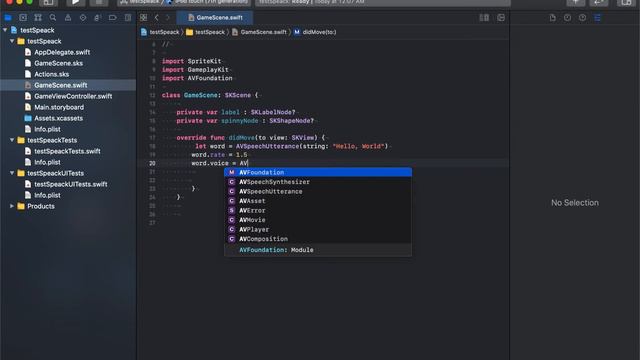Go back in editor history
This screenshot has height=360, width=640.
pyautogui.click(x=156, y=18)
